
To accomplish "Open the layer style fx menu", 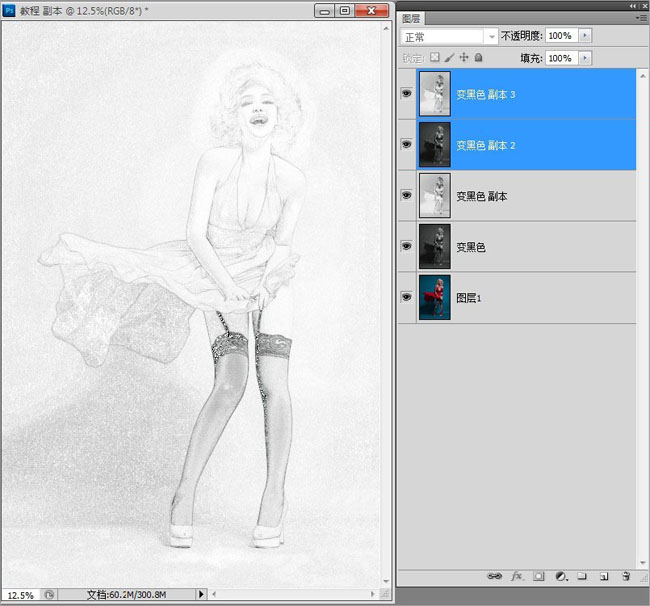I will tap(517, 576).
